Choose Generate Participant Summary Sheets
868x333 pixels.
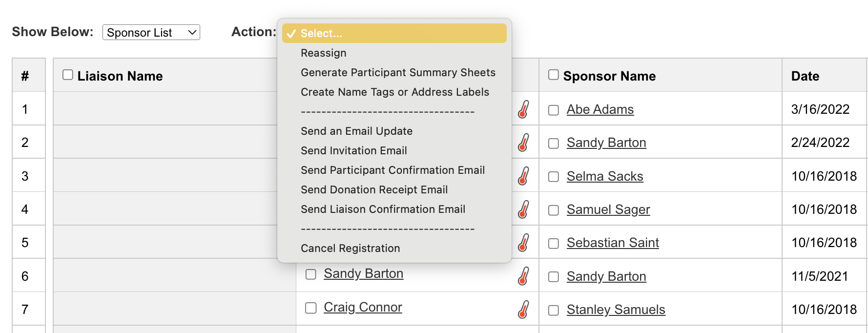click(x=398, y=72)
